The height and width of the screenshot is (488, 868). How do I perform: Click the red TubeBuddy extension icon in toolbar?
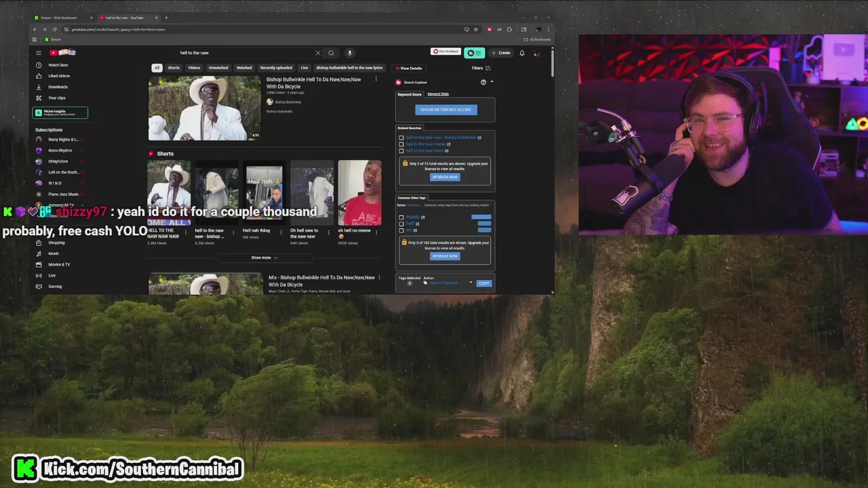coord(490,29)
